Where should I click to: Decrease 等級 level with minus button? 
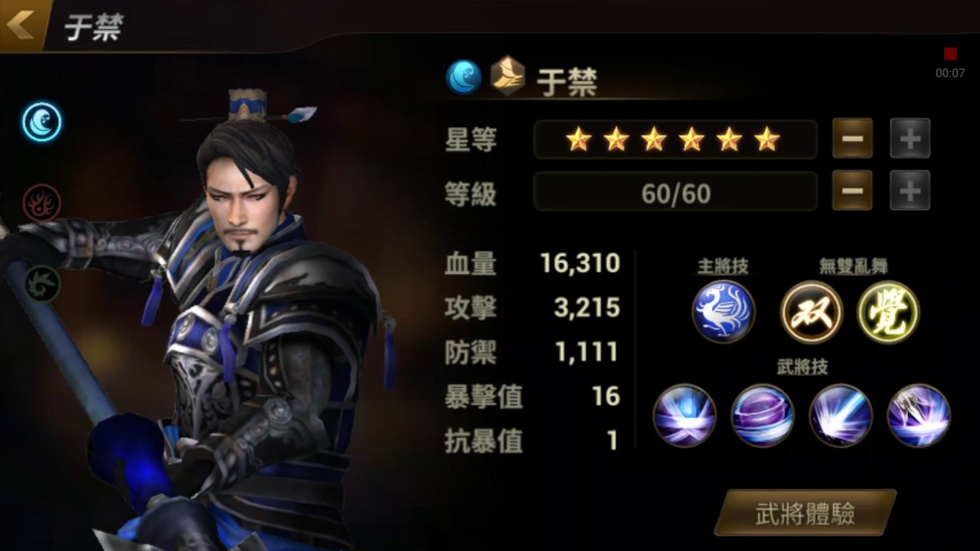point(852,191)
